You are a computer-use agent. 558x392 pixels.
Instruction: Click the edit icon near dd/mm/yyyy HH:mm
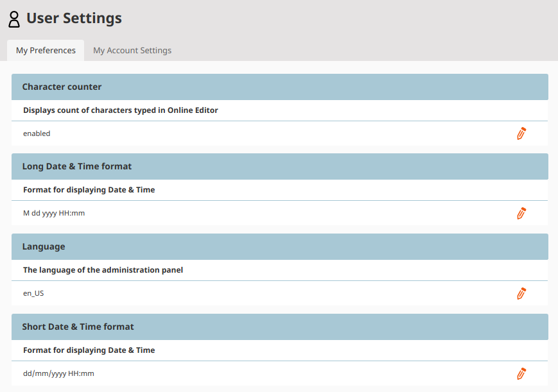click(x=521, y=373)
